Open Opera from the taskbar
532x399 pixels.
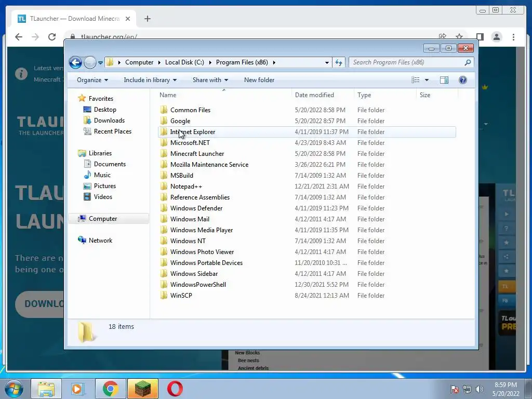coord(175,389)
